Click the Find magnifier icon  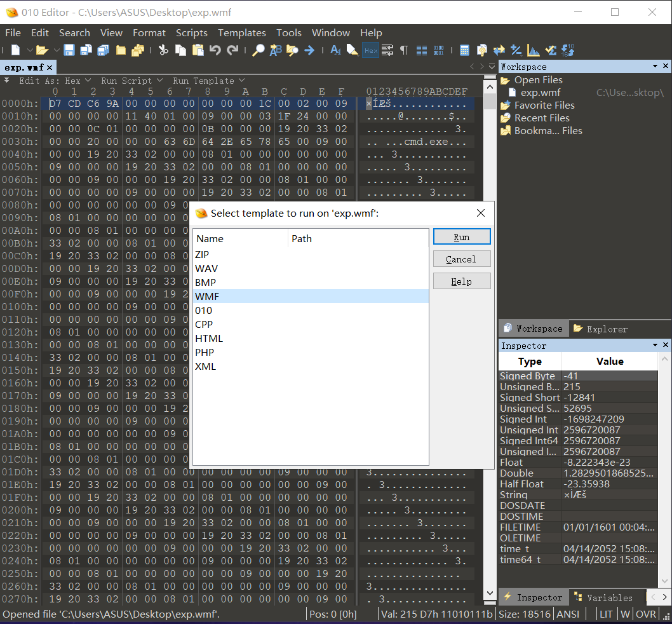258,50
